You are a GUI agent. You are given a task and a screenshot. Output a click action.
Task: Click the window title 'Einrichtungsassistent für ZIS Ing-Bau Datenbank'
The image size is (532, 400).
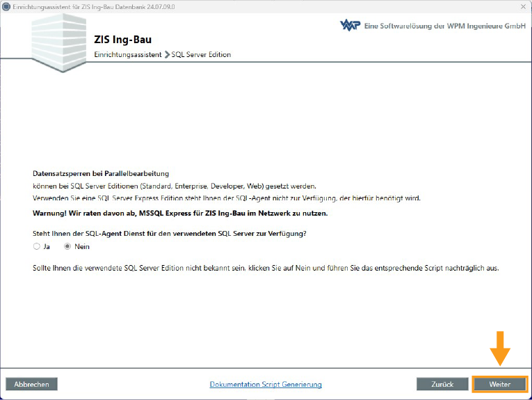pyautogui.click(x=94, y=7)
